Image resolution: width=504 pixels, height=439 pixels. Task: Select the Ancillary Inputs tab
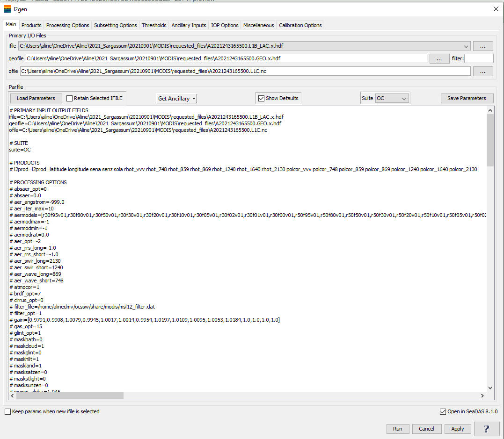pos(189,25)
